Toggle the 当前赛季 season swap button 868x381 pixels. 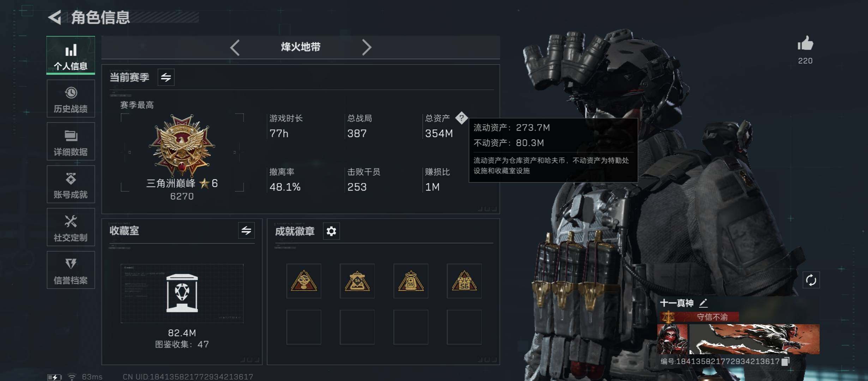[166, 77]
